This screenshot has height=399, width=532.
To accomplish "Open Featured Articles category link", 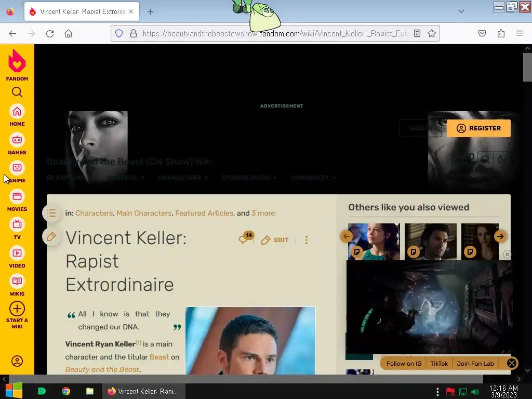I will (204, 213).
